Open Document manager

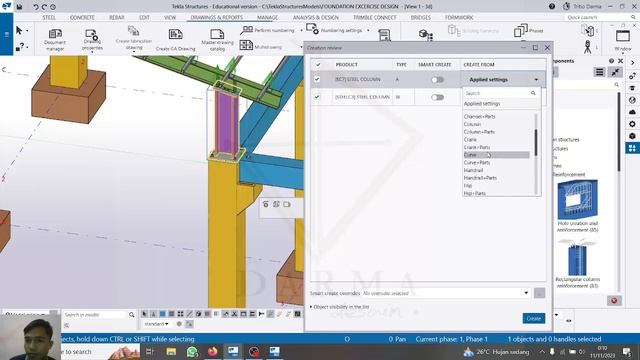click(55, 39)
